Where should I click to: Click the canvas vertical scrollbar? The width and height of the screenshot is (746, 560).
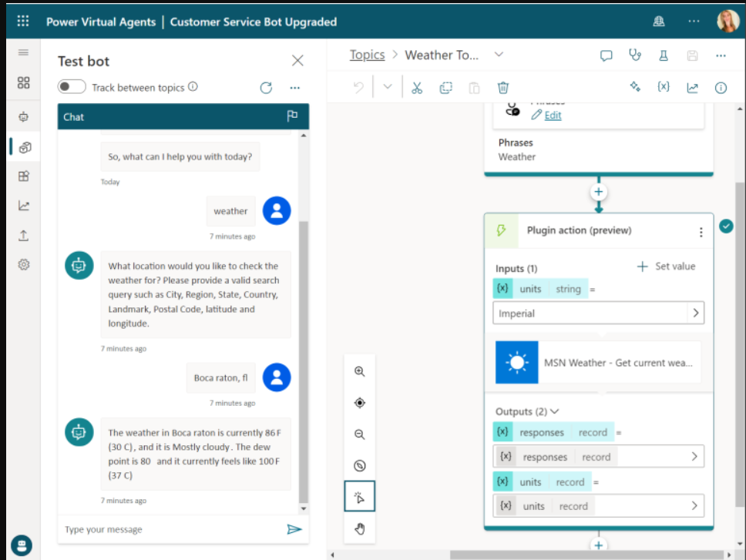[x=740, y=344]
